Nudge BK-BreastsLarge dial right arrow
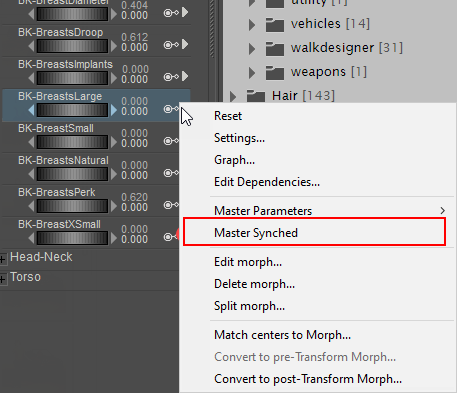This screenshot has height=393, width=457. click(114, 110)
